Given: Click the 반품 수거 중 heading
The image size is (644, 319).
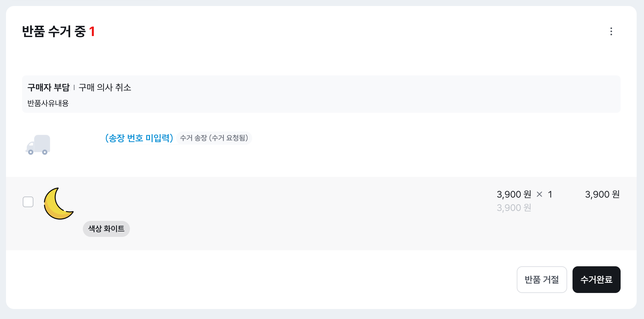Looking at the screenshot, I should [53, 32].
